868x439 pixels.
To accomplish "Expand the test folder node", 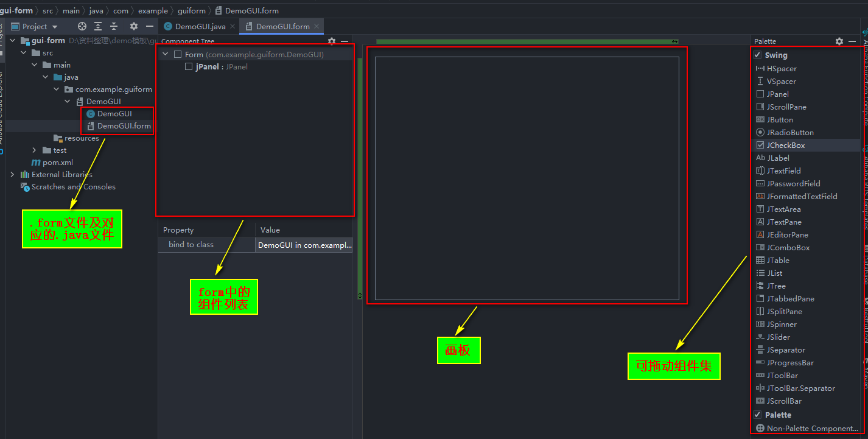I will (x=35, y=150).
